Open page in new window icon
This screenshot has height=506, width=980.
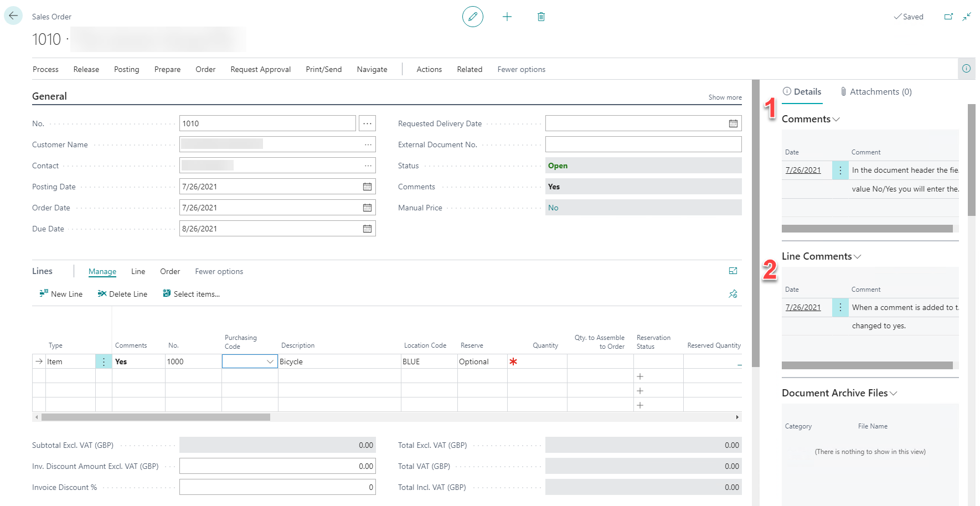(x=948, y=17)
